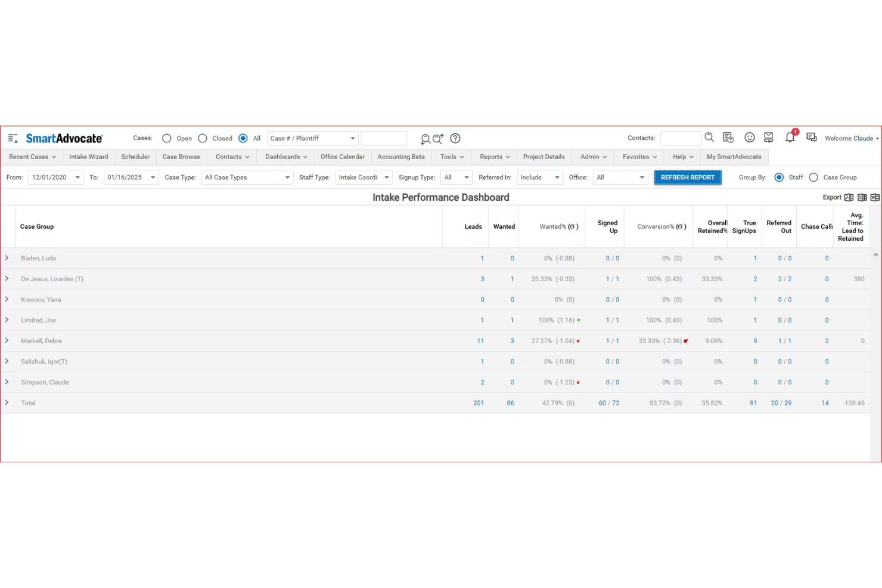Click red Wanted% indicator in Simpson, Claude row

(578, 382)
